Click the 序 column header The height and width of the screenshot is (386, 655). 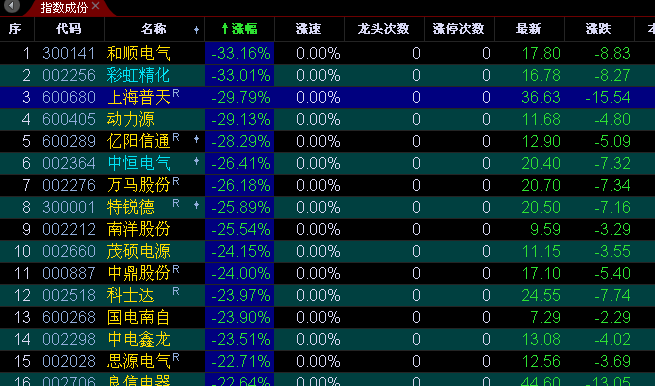(x=15, y=29)
